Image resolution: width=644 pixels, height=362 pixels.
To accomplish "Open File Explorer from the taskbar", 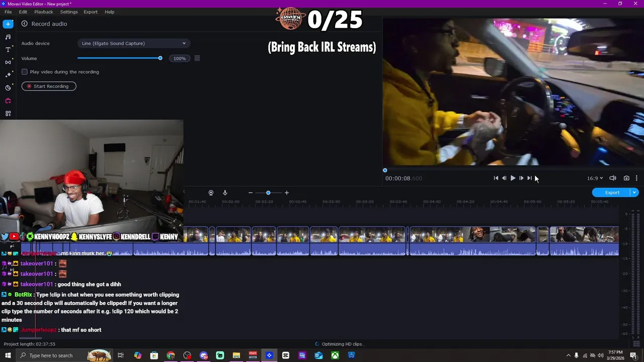I will [x=236, y=355].
